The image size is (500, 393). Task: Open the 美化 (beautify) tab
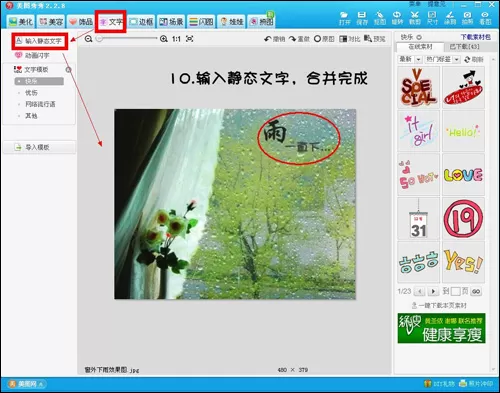click(21, 22)
